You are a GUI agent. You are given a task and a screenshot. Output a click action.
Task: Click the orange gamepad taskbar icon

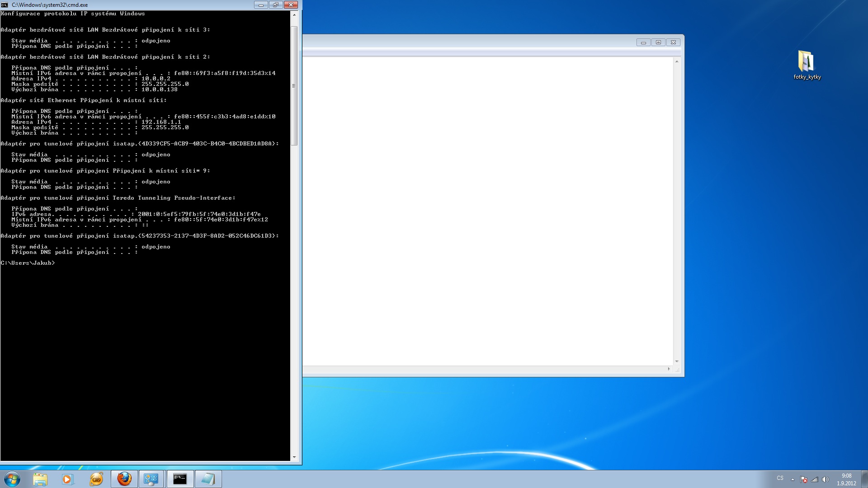click(x=96, y=479)
